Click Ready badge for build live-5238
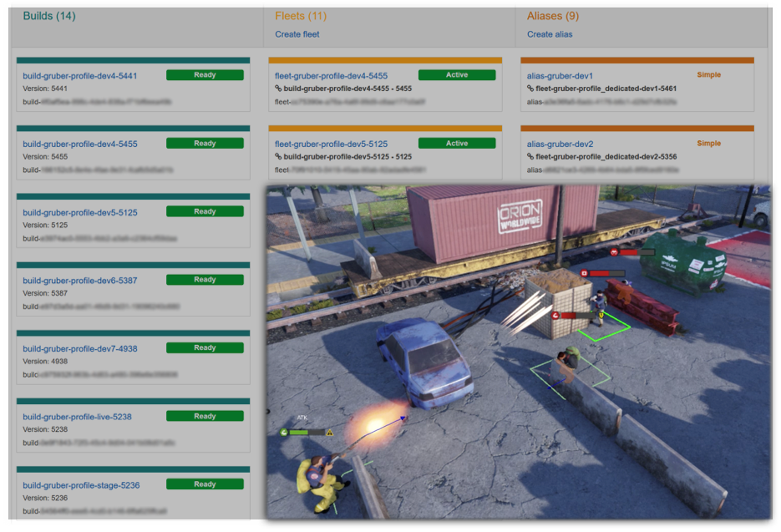This screenshot has width=781, height=532. pos(205,416)
